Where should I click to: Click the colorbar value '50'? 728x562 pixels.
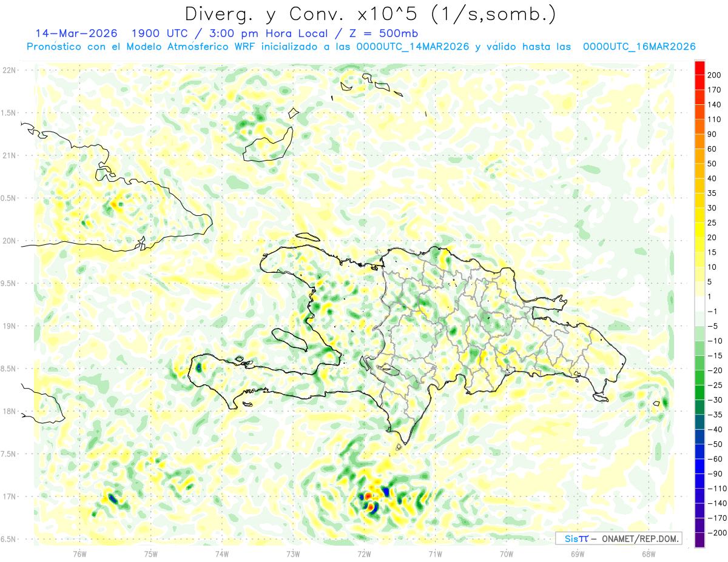(713, 164)
